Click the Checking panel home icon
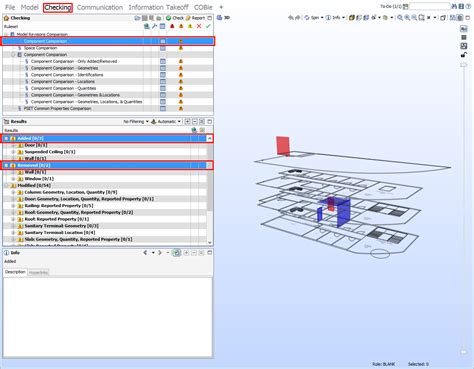This screenshot has width=474, height=369. [6, 18]
